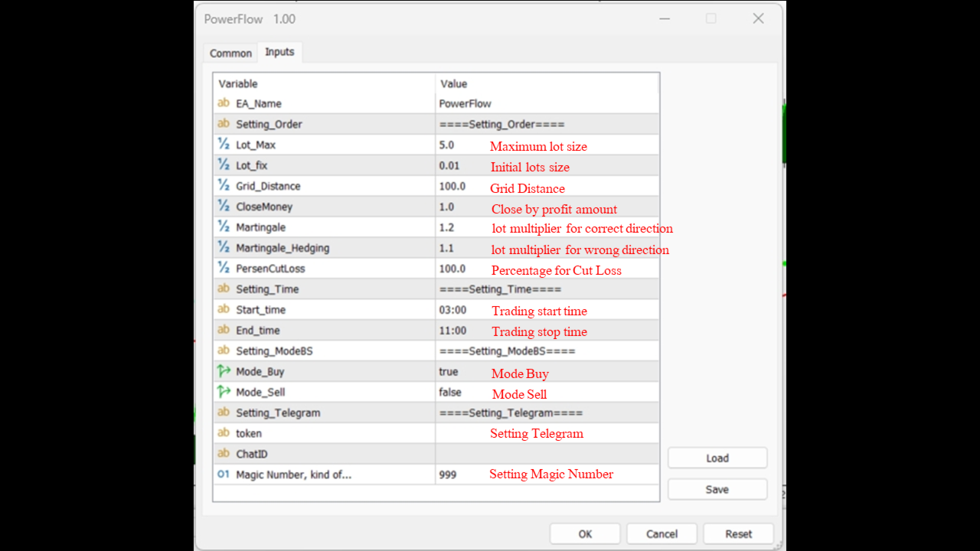Select the string icon beside Setting_Time
Screen dimensions: 980x551
coord(224,289)
